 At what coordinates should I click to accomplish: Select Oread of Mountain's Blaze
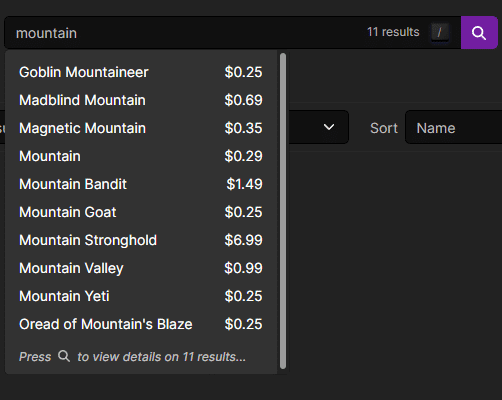[141, 324]
